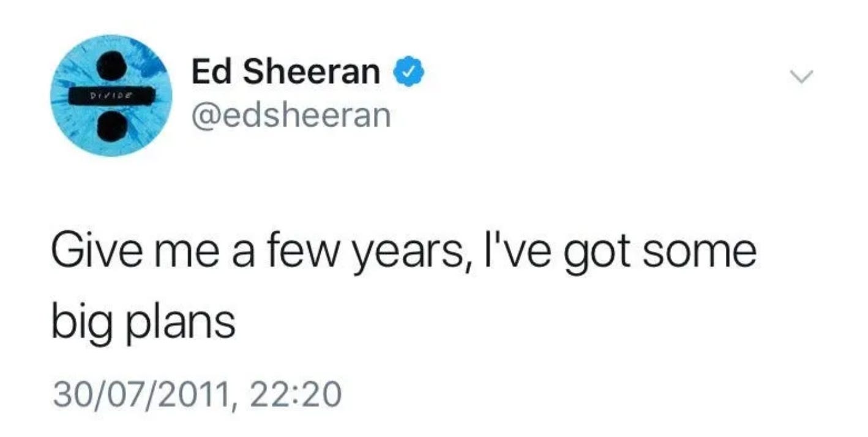
Task: Click the bottom black dot in avatar
Action: (111, 127)
